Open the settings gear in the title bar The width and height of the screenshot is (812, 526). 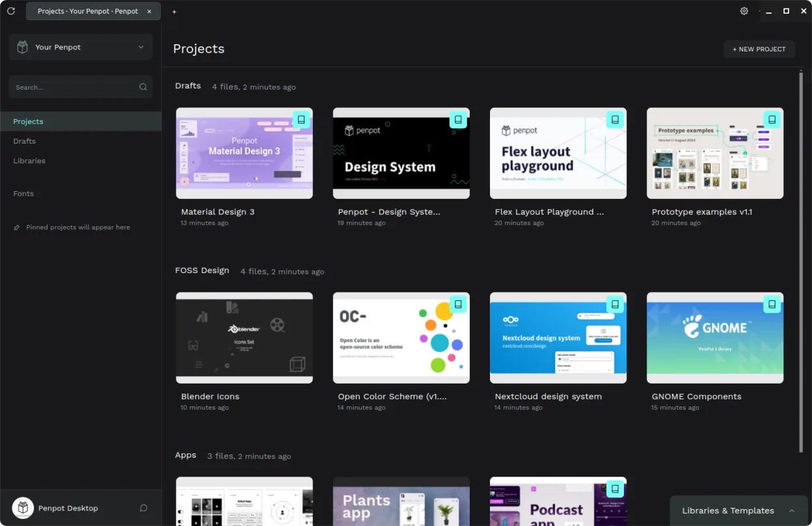coord(744,11)
